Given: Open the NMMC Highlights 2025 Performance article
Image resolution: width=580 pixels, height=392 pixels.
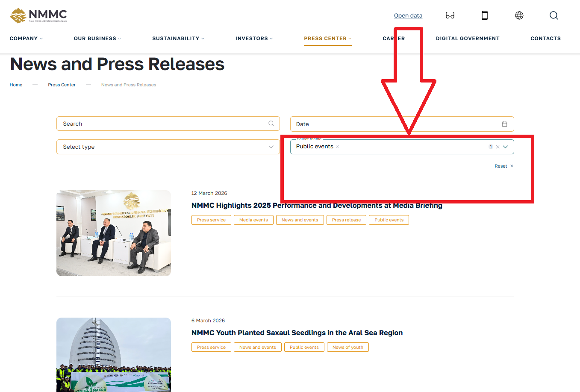Looking at the screenshot, I should pyautogui.click(x=317, y=206).
